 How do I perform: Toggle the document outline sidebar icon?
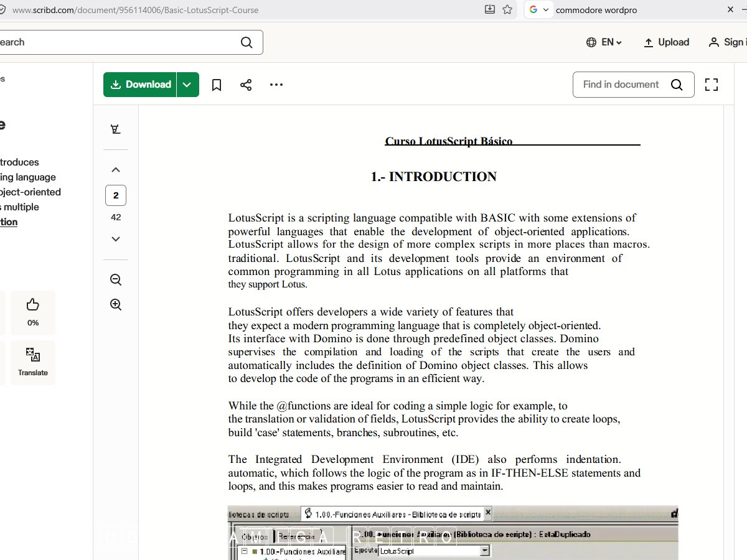point(115,129)
